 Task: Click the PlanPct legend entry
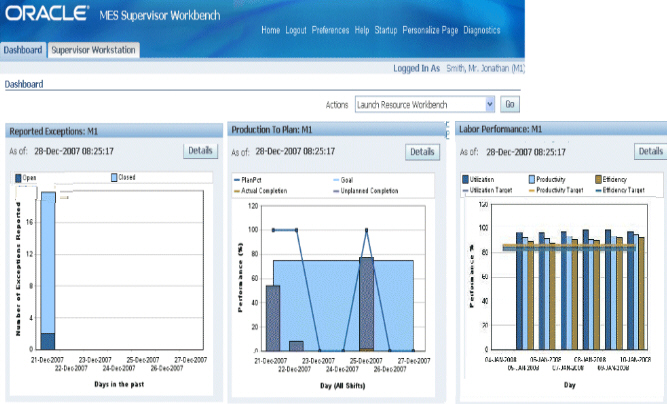[x=248, y=180]
